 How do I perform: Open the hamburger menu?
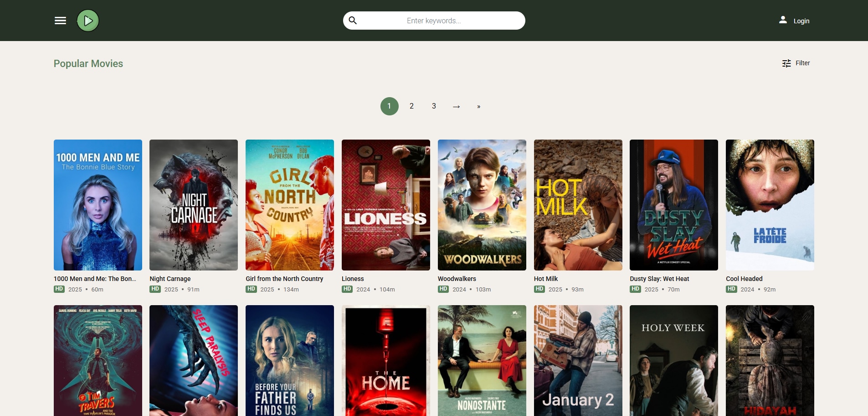coord(60,21)
